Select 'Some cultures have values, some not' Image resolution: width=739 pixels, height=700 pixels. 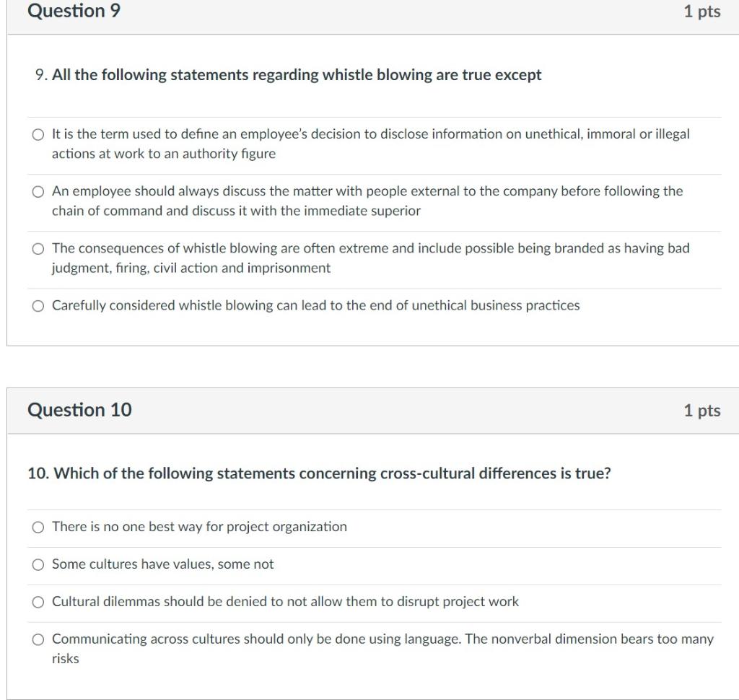(37, 565)
